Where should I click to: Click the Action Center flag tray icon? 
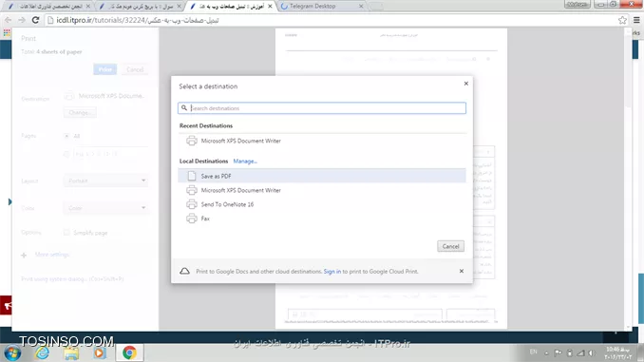[x=558, y=352]
